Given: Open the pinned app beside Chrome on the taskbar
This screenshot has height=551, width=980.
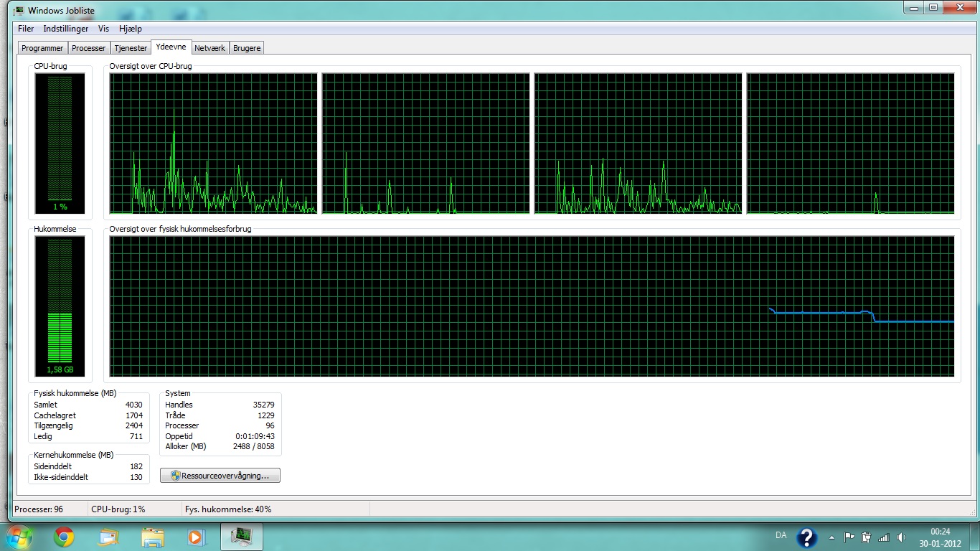Looking at the screenshot, I should [x=108, y=537].
